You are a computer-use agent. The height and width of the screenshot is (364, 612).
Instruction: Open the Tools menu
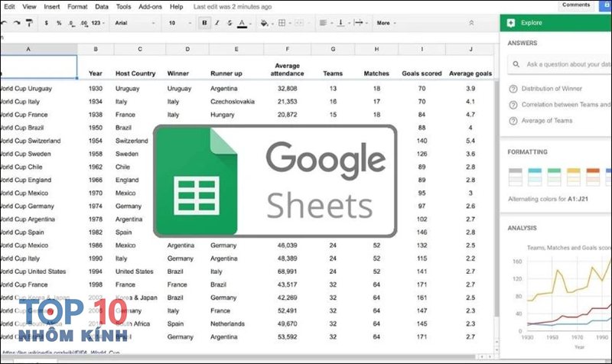pyautogui.click(x=123, y=7)
